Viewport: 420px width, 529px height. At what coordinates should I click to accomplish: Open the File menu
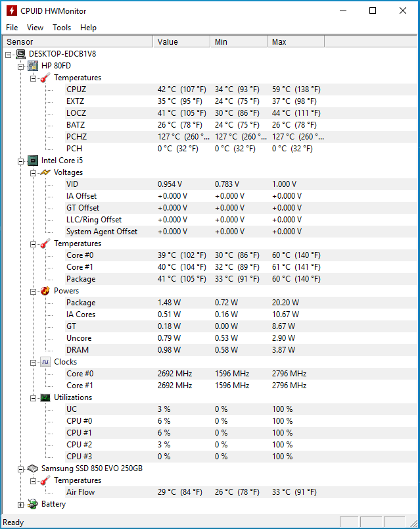12,28
